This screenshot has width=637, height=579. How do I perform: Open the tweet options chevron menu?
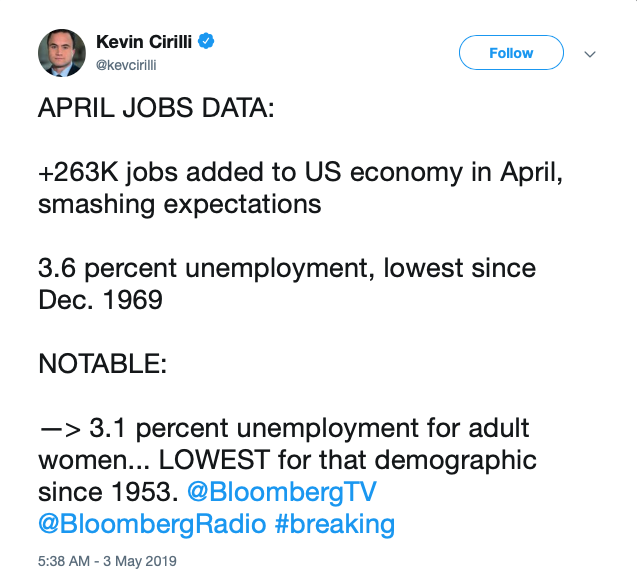(x=590, y=54)
